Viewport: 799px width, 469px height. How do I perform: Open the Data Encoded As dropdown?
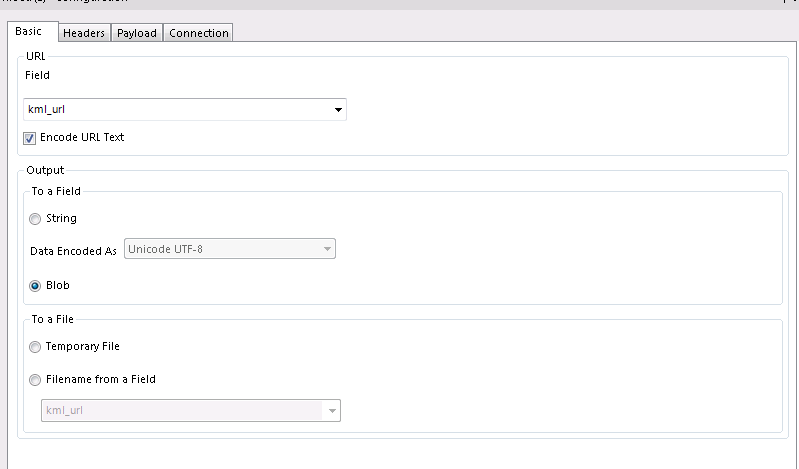(230, 249)
